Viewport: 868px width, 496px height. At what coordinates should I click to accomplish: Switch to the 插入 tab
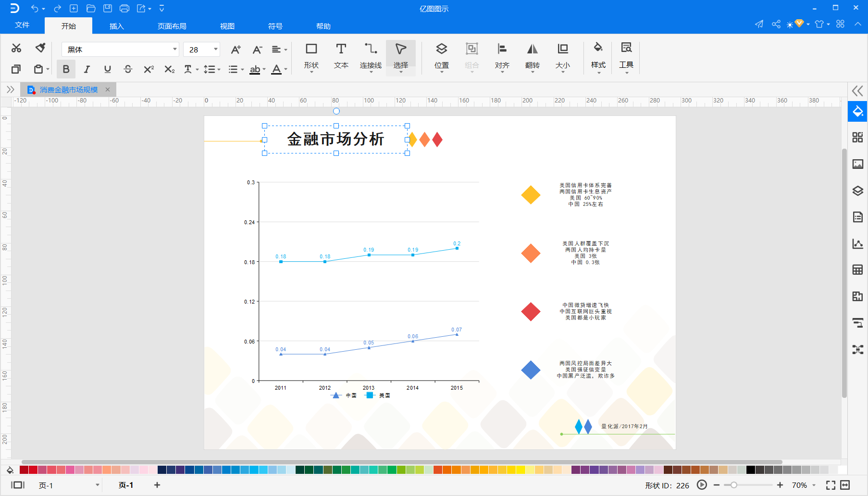click(117, 26)
